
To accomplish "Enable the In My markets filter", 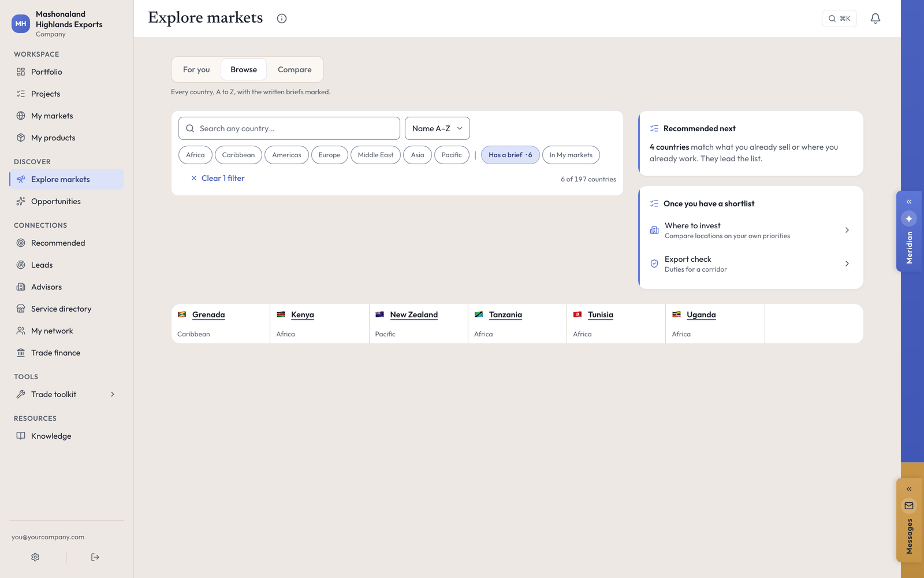I will coord(571,155).
